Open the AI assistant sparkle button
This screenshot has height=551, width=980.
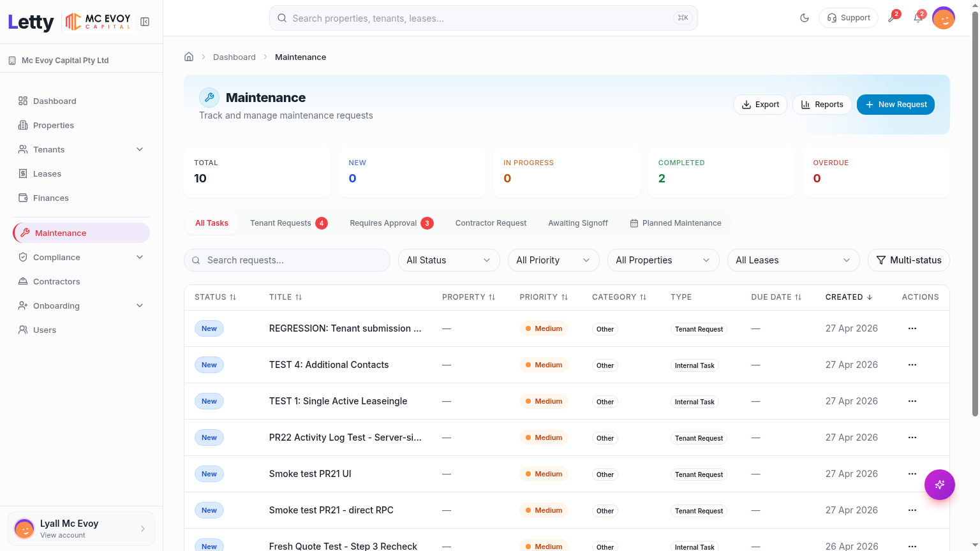940,485
